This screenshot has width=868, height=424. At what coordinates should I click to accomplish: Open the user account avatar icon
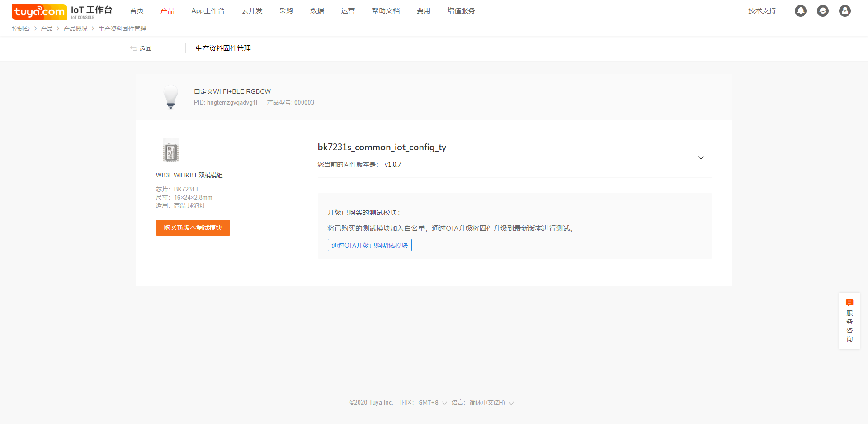tap(845, 11)
